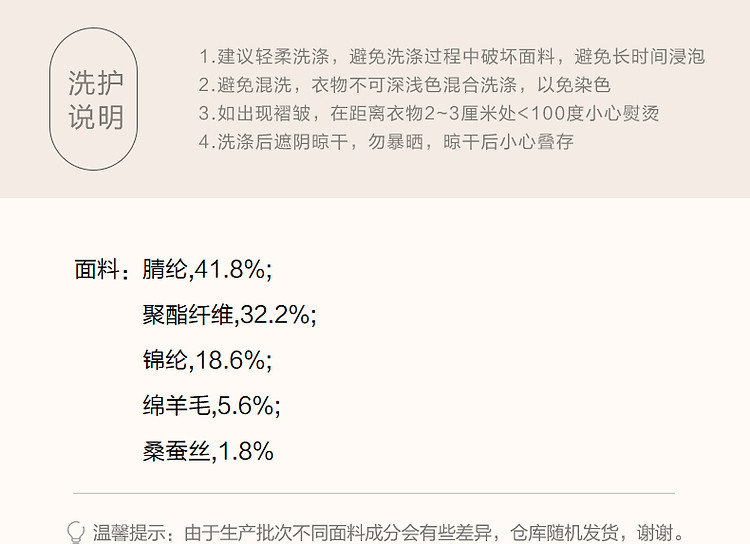Click the 避免混洗 phrase in instruction 2
This screenshot has width=750, height=544.
tap(257, 85)
